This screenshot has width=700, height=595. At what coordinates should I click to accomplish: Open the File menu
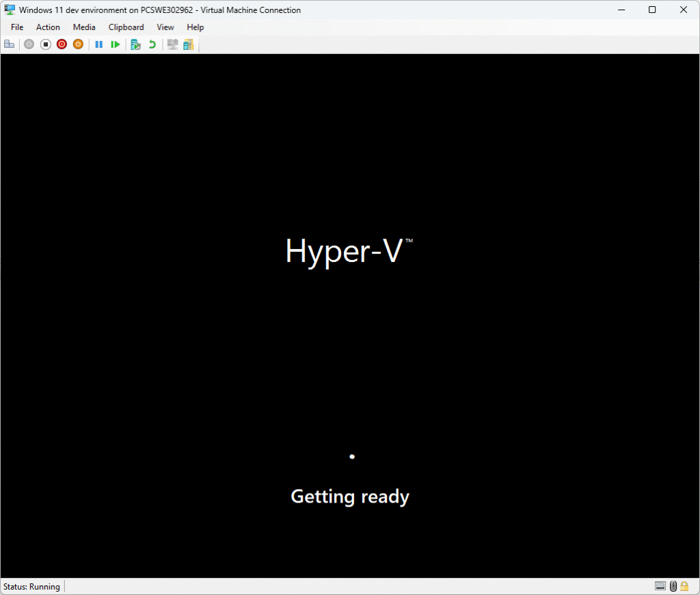coord(17,27)
